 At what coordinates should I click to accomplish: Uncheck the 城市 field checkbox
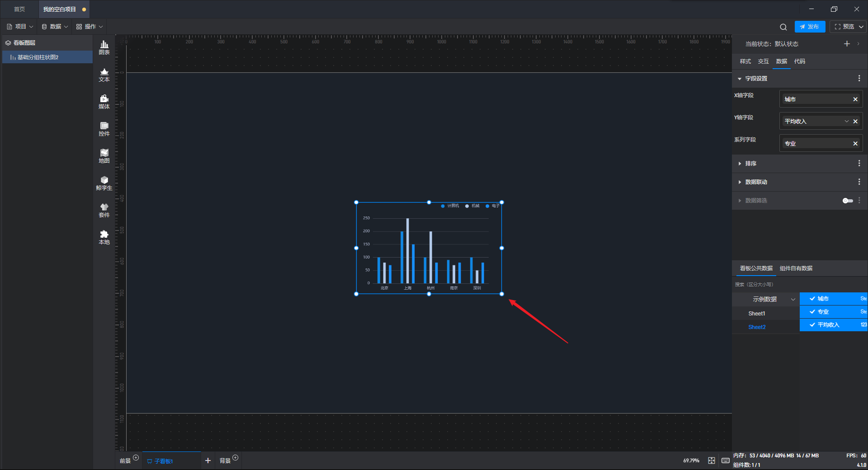click(812, 299)
